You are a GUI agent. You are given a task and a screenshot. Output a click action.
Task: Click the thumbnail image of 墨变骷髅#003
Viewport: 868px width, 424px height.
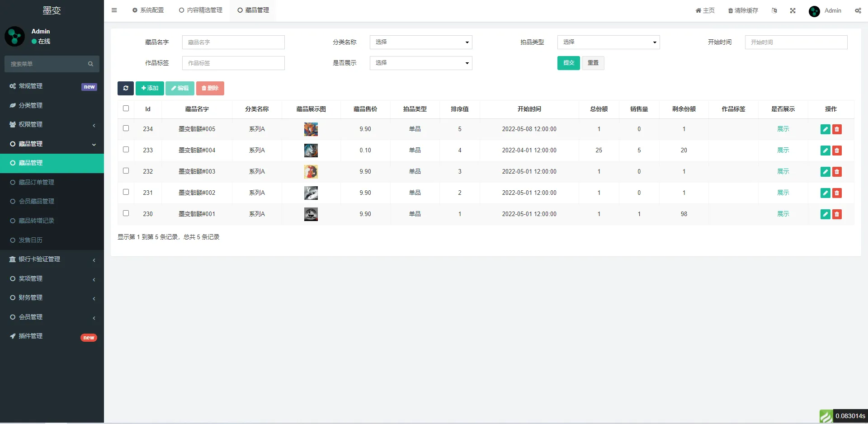tap(311, 172)
